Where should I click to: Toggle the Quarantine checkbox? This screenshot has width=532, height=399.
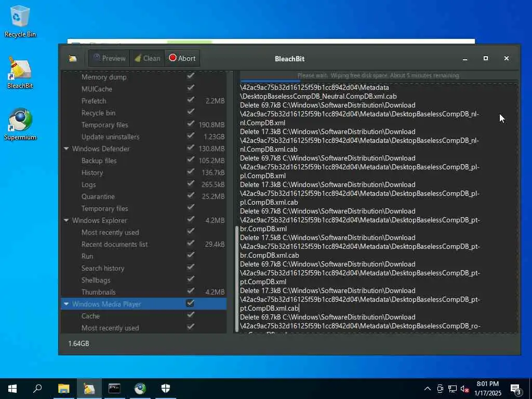coord(190,195)
